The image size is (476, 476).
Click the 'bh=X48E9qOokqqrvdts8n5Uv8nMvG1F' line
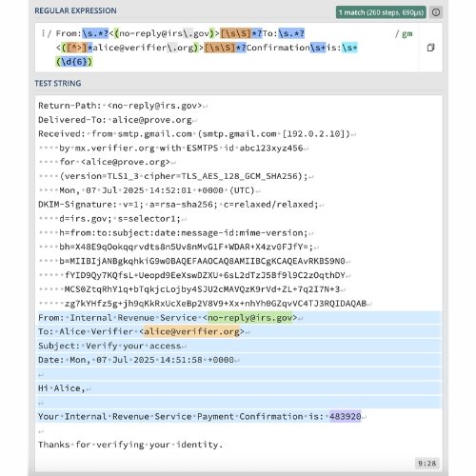click(x=187, y=247)
